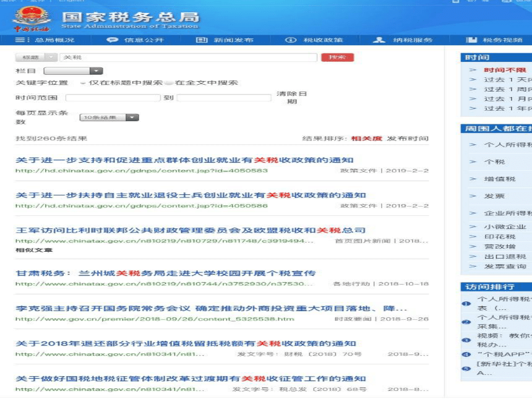This screenshot has height=399, width=532.
Task: Click URL ending in id=4050583
Action: click(142, 171)
